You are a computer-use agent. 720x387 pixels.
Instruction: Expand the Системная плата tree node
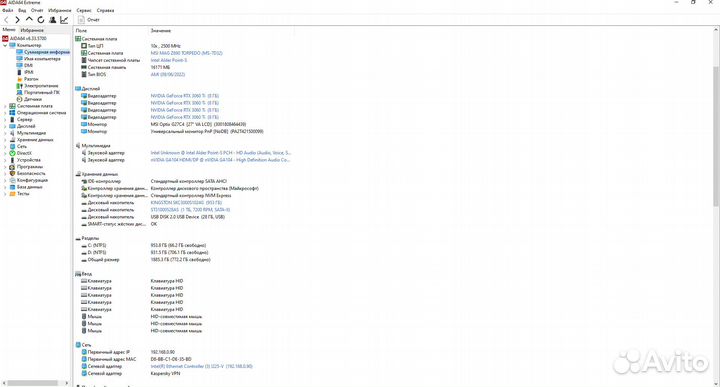5,106
